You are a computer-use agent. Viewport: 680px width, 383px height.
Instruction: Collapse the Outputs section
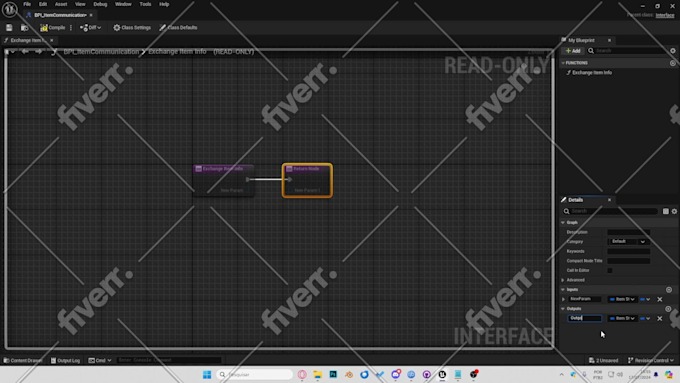[563, 309]
